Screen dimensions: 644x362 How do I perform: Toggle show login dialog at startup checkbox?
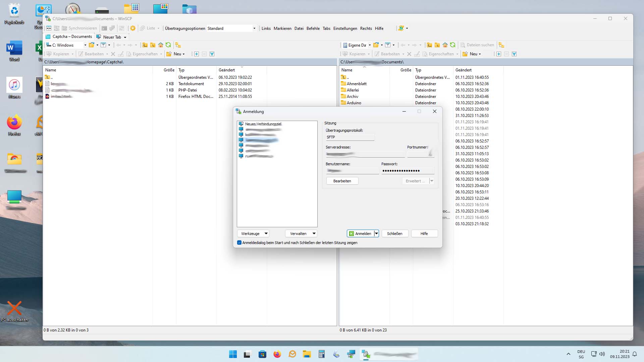pyautogui.click(x=239, y=243)
